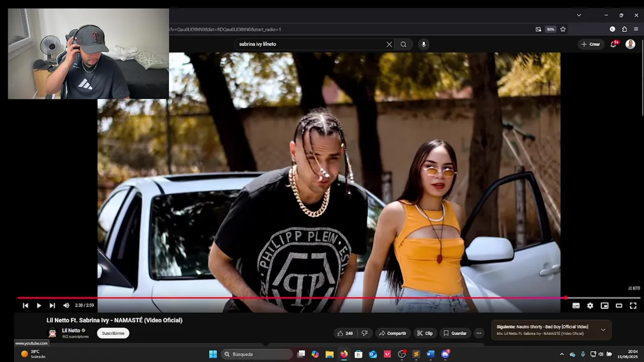This screenshot has height=362, width=644.
Task: Save video with Guardar button
Action: click(x=455, y=333)
